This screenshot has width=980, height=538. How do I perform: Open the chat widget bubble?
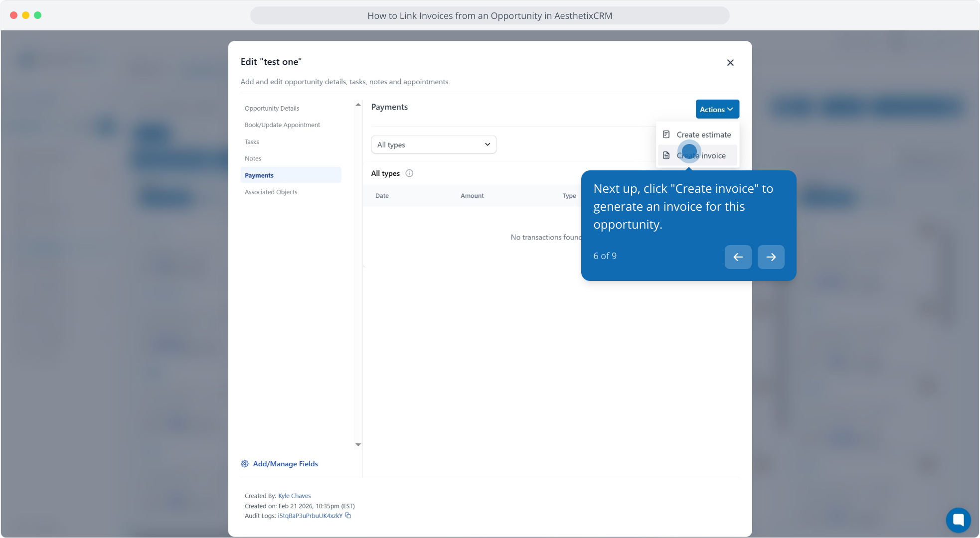coord(958,520)
